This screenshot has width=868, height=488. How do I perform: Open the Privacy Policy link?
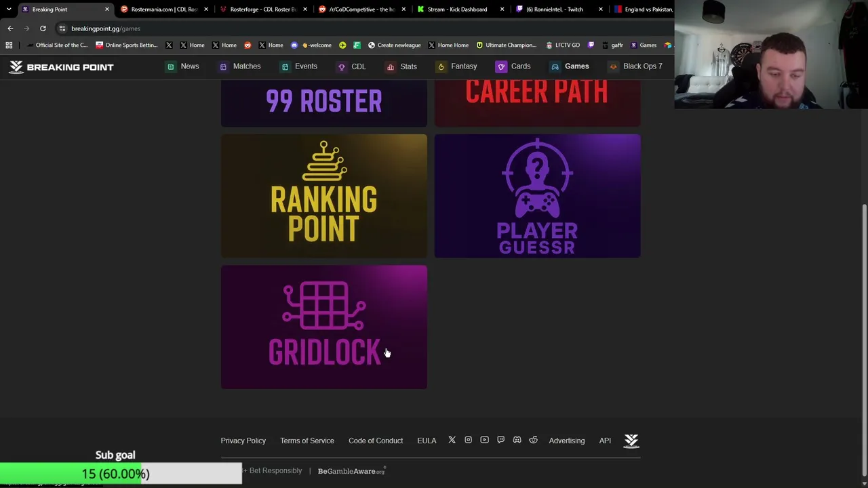tap(243, 441)
